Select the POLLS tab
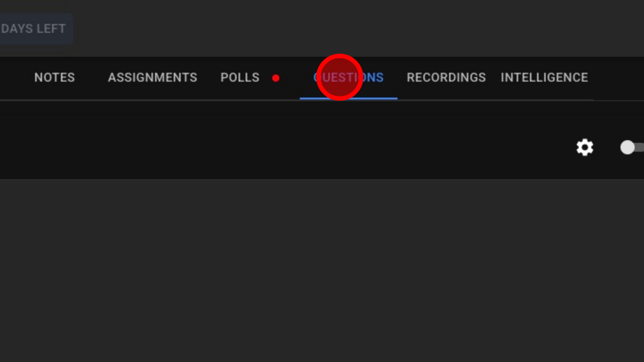Image resolution: width=644 pixels, height=362 pixels. coord(240,78)
